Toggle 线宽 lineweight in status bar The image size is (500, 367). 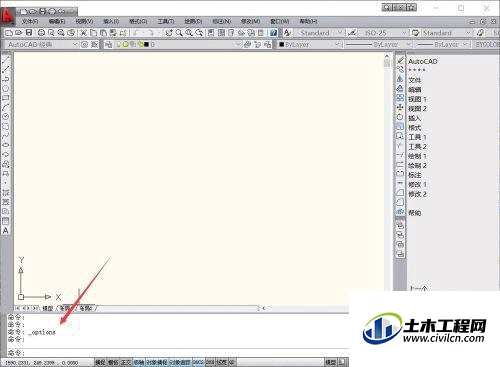click(221, 362)
